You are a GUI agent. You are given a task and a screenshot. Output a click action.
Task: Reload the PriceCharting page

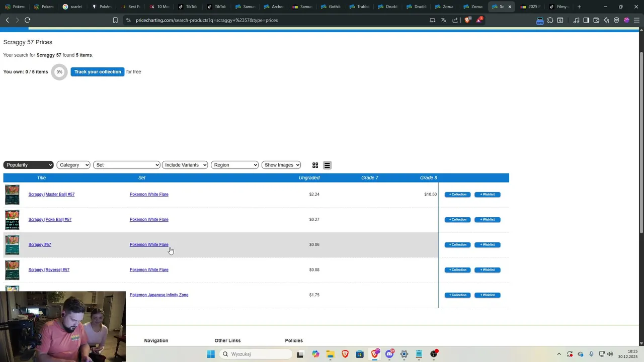coord(27,20)
